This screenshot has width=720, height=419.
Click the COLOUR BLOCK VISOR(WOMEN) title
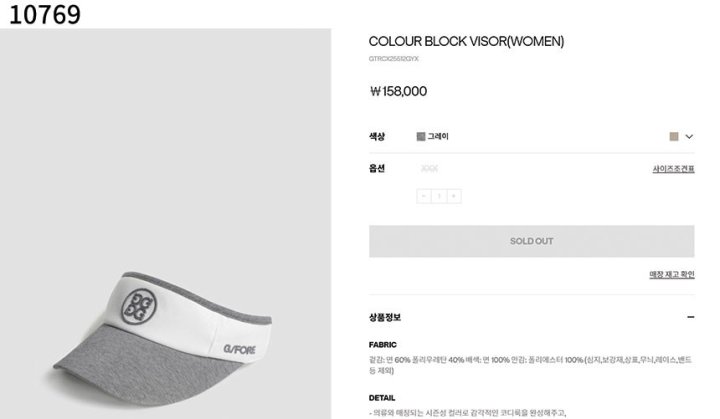tap(466, 41)
